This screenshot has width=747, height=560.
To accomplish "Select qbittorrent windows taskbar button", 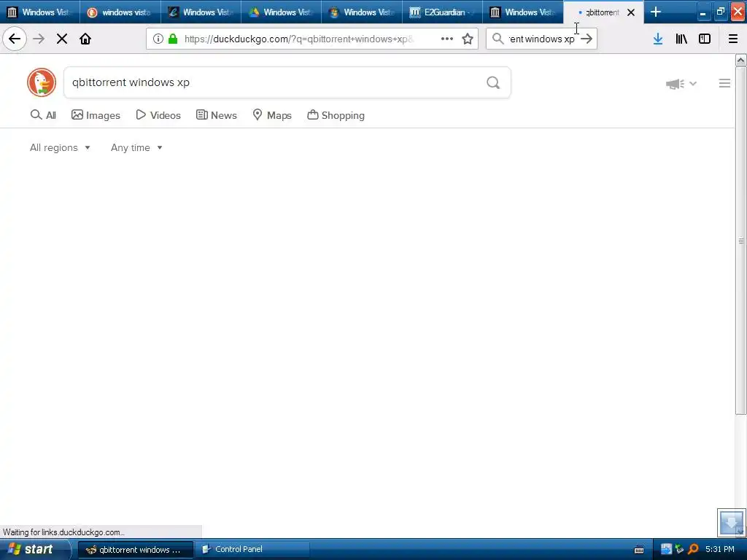I will (x=135, y=550).
